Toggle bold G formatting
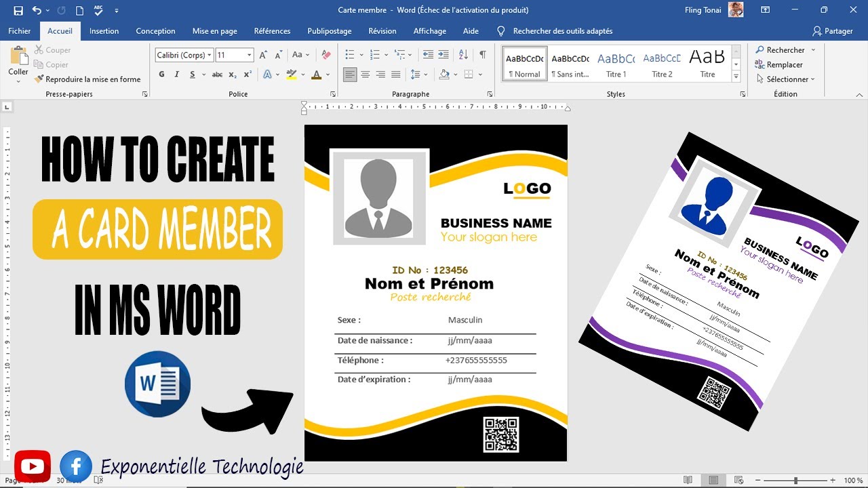 click(161, 75)
